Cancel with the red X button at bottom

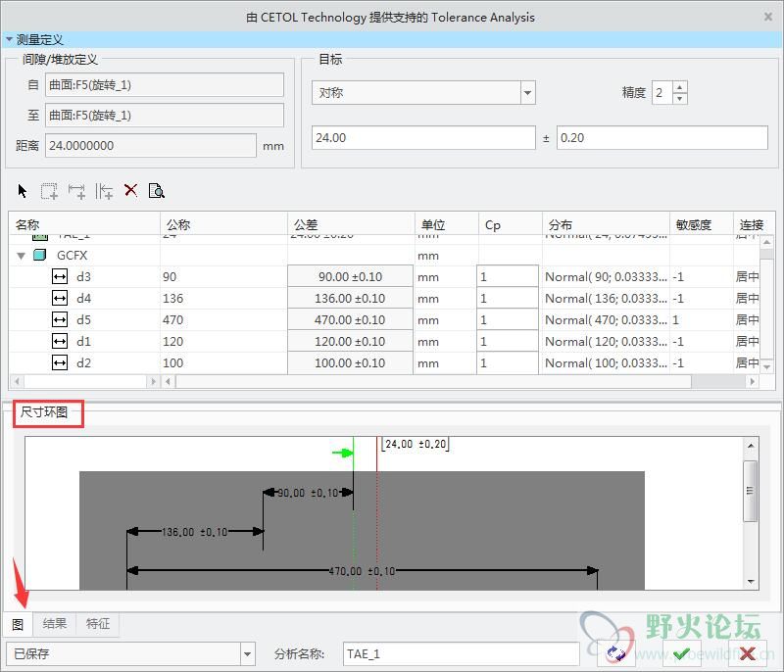747,653
